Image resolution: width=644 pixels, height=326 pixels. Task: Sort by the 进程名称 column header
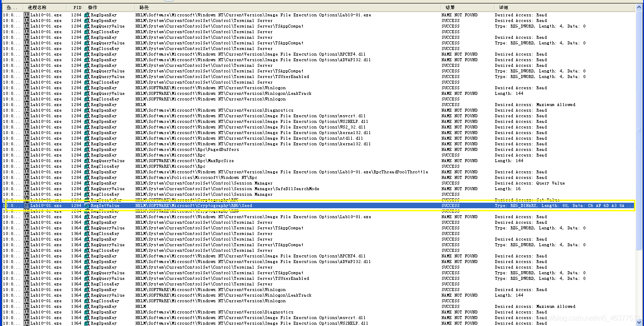(45, 7)
